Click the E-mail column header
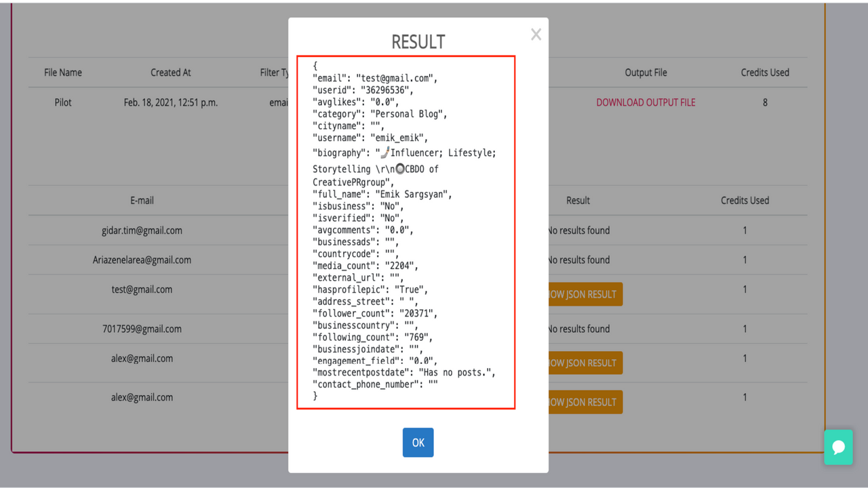The height and width of the screenshot is (488, 868). 142,201
